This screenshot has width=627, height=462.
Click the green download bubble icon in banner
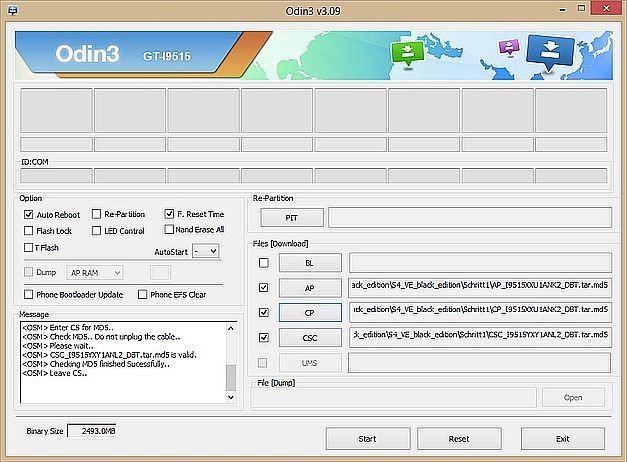407,54
